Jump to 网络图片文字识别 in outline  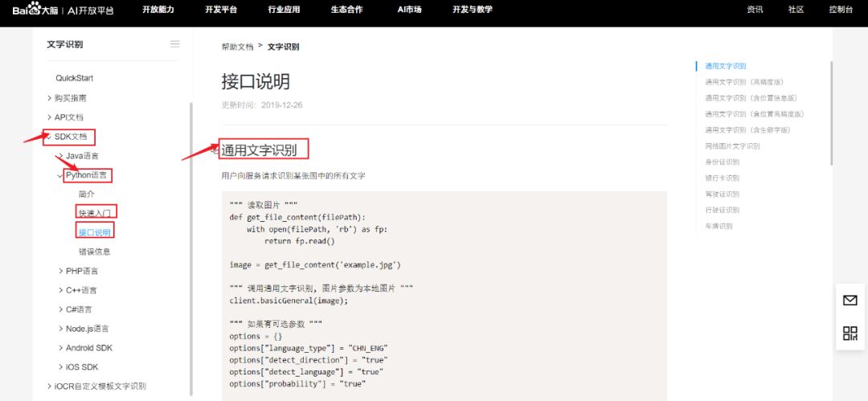click(x=732, y=146)
